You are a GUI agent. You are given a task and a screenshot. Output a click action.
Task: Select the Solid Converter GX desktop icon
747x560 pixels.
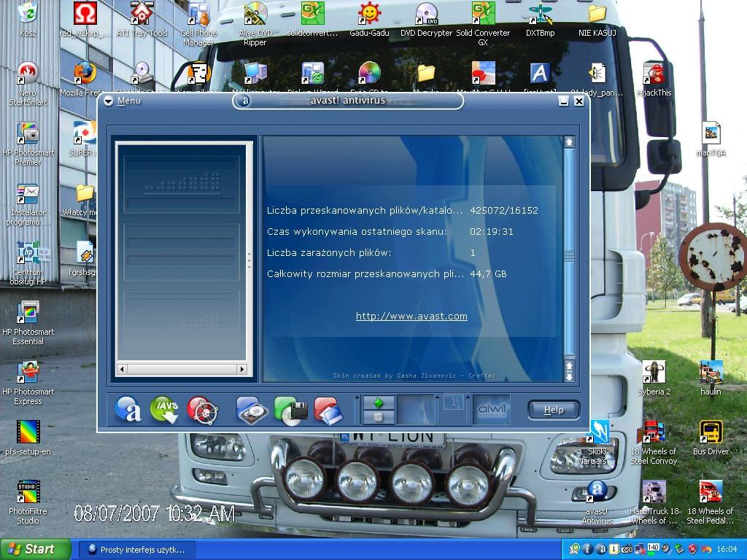(483, 25)
